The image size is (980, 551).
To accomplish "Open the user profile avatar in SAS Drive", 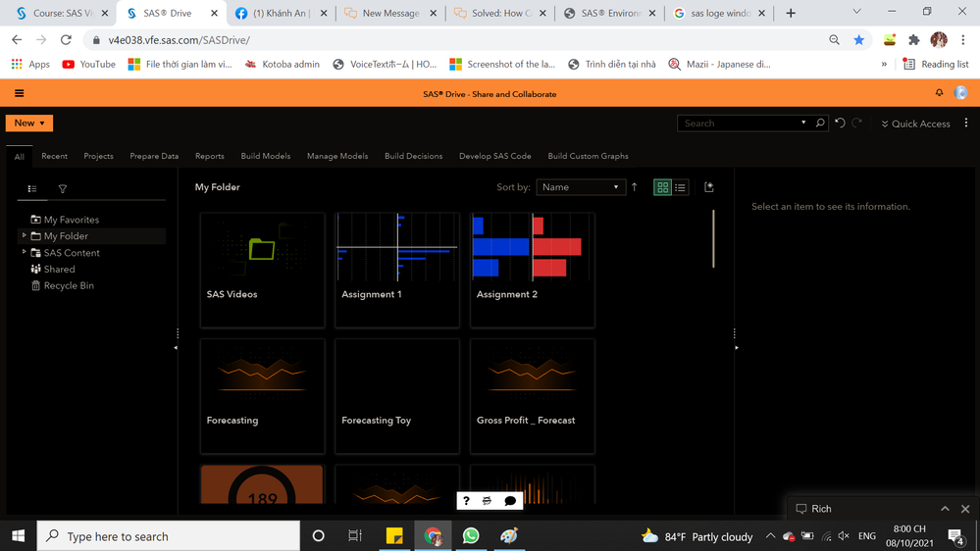I will coord(960,93).
